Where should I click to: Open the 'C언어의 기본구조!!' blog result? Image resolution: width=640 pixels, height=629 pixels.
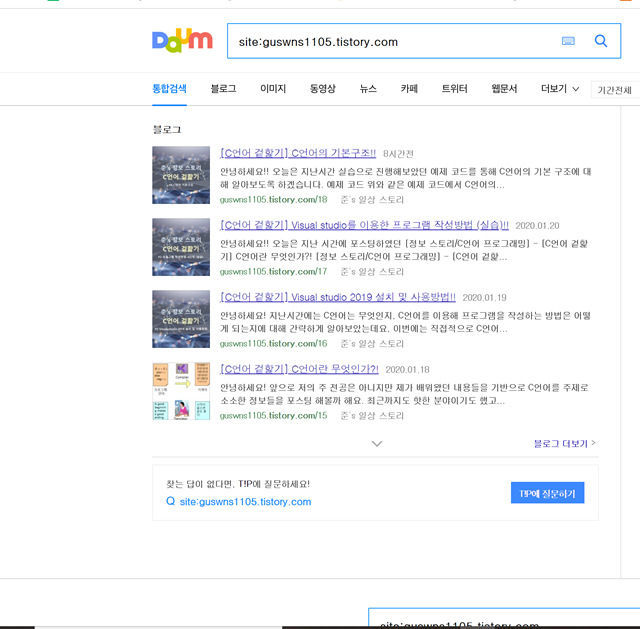(298, 153)
